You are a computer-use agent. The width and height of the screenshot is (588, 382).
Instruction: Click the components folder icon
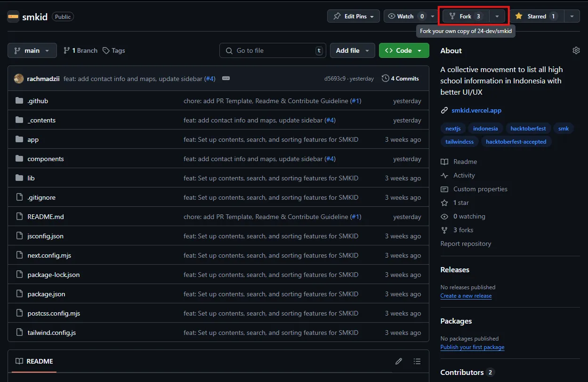[19, 159]
